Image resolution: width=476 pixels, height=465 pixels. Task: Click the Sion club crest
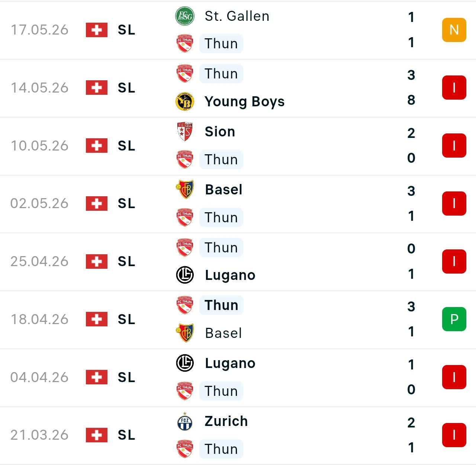click(185, 132)
